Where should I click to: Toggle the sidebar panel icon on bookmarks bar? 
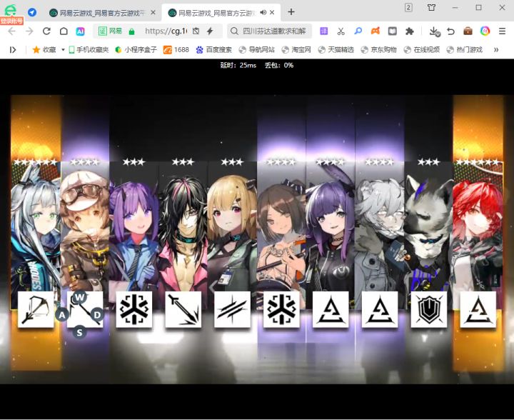(13, 50)
